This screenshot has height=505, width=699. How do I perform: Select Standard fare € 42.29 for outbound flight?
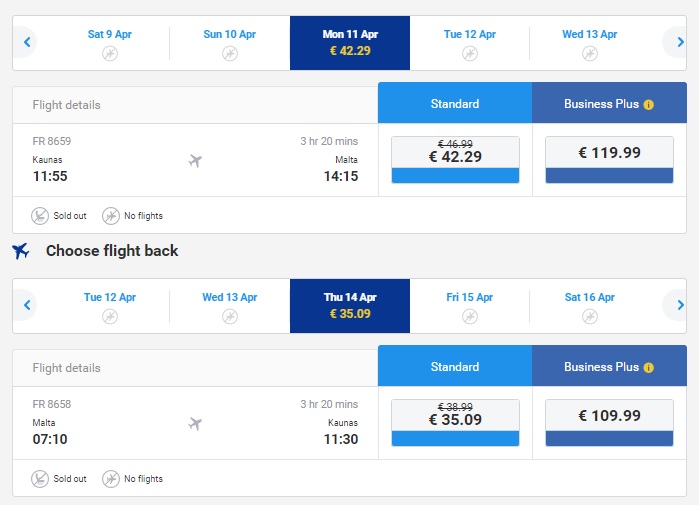click(455, 160)
